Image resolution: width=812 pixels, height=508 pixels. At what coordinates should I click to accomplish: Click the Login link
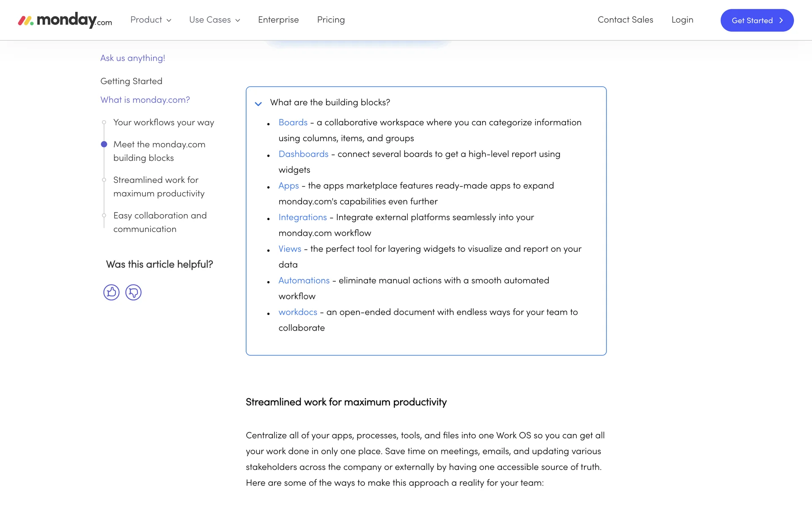[x=682, y=20]
